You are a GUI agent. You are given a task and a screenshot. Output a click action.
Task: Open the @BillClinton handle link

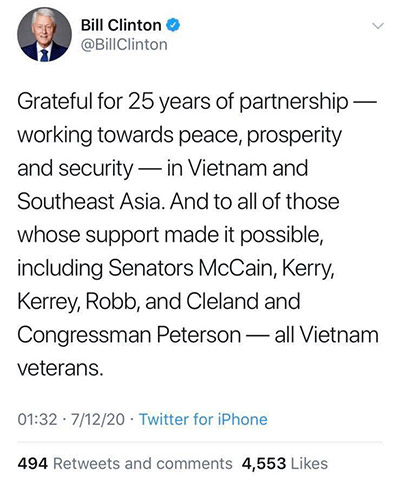pos(124,45)
